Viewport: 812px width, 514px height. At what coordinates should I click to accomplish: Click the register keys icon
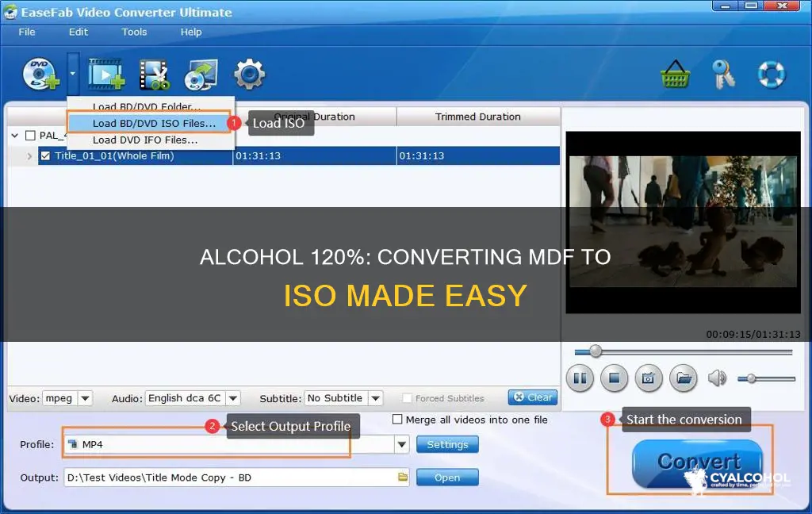[723, 74]
